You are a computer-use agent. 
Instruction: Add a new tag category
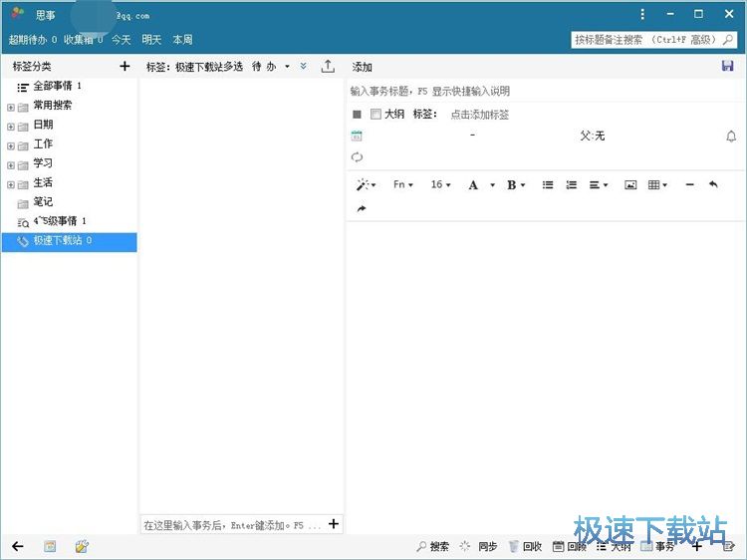coord(124,67)
